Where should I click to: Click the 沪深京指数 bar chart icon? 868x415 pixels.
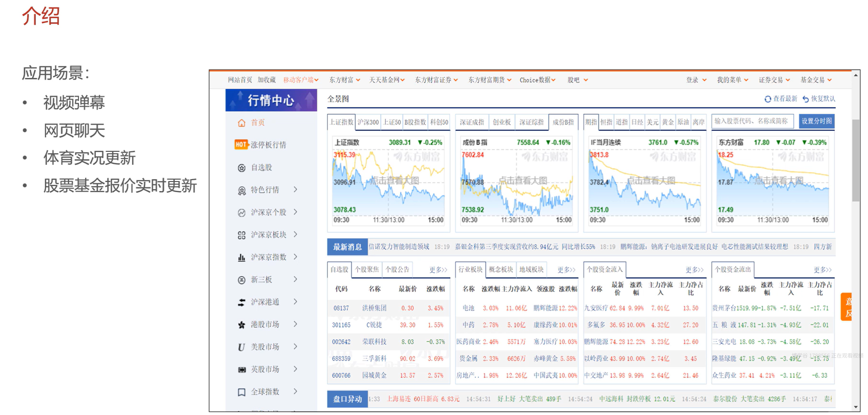242,257
